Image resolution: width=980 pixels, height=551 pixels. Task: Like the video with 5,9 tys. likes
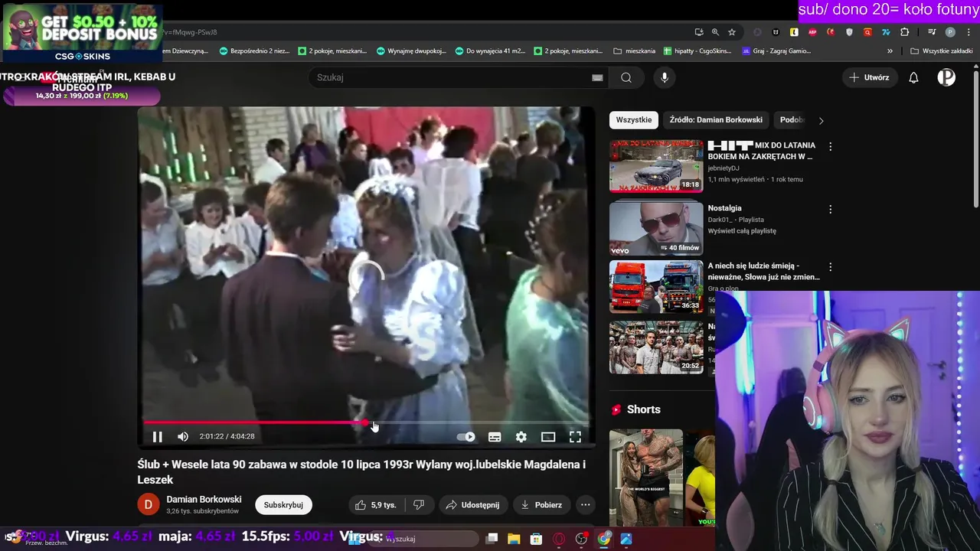[375, 505]
